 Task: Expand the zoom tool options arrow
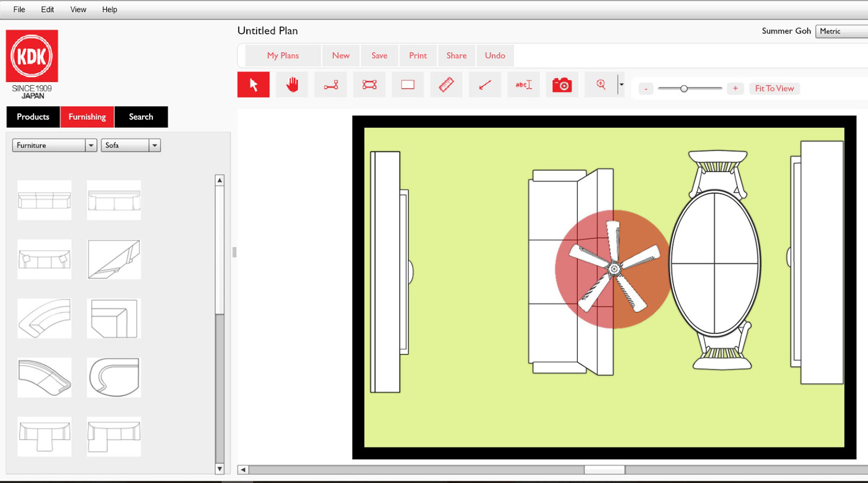[x=622, y=85]
